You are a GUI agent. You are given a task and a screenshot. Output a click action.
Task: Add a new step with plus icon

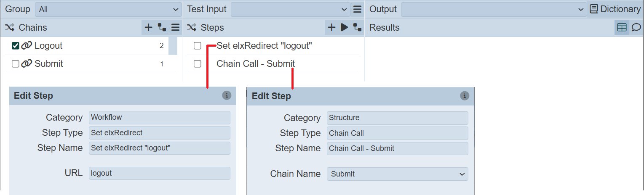pyautogui.click(x=331, y=28)
